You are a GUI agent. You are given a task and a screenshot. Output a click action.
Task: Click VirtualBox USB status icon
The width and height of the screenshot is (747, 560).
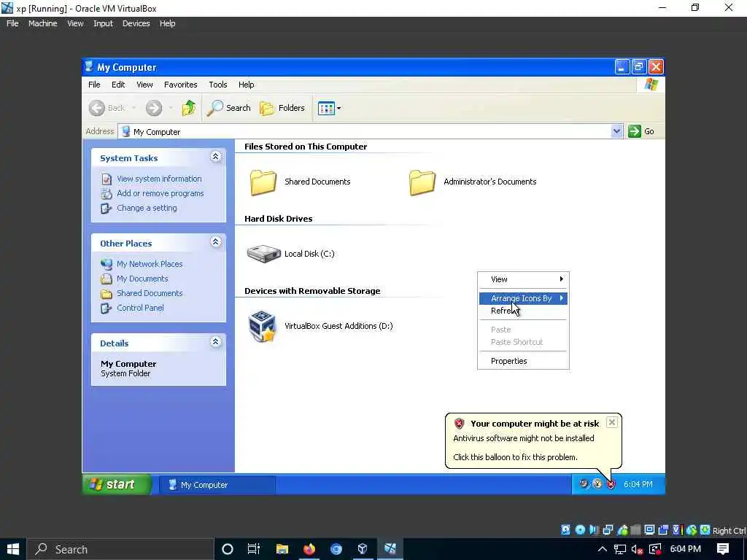pos(622,530)
